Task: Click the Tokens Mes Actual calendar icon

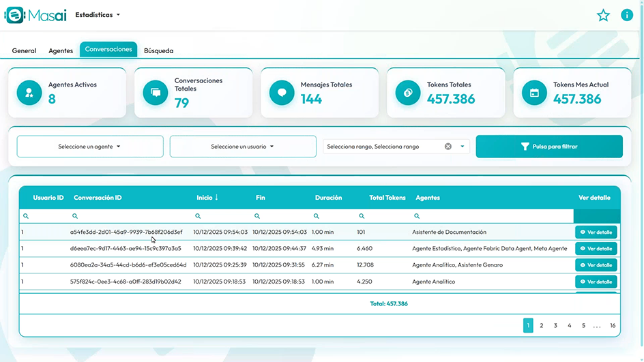Action: (x=534, y=93)
